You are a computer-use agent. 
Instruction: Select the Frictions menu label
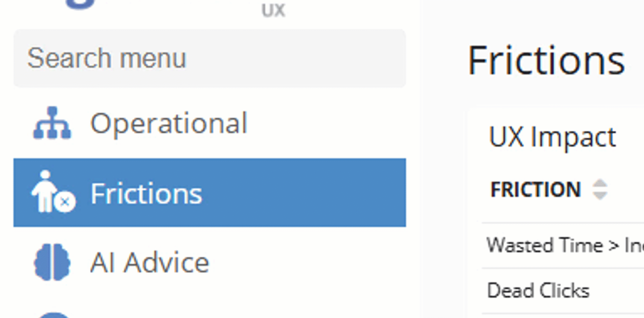pyautogui.click(x=146, y=193)
